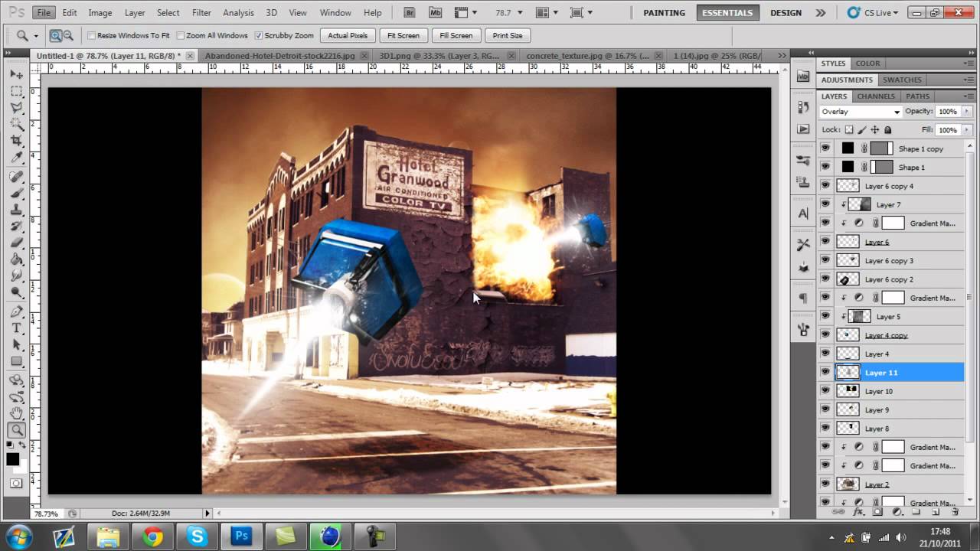
Task: Launch Adobe Bridge from the application bar
Action: tap(409, 13)
